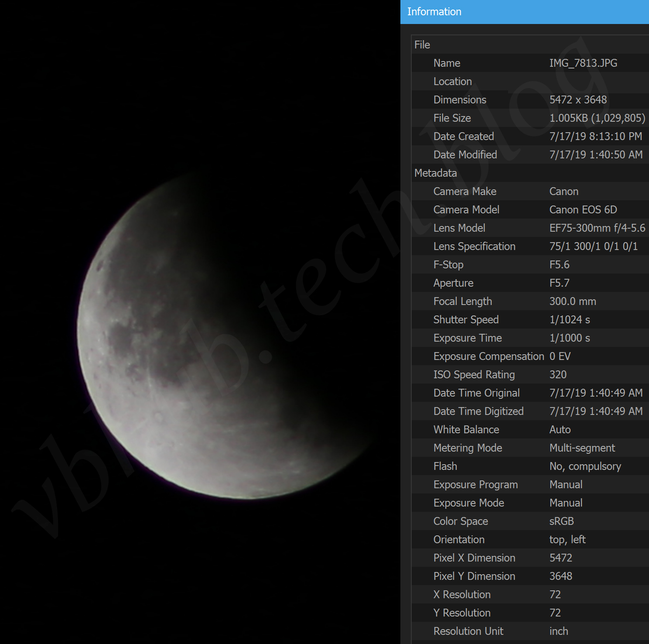Click the White Balance value Auto
The image size is (649, 644).
click(x=560, y=430)
